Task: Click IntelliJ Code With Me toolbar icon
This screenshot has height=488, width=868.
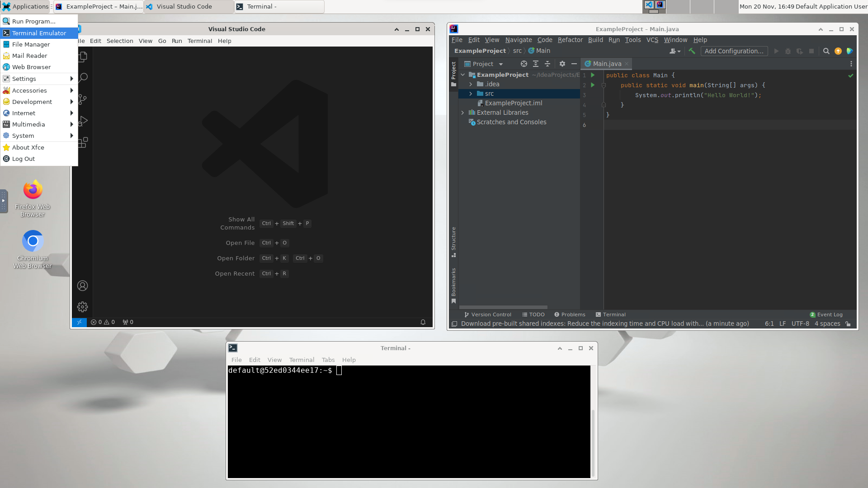Action: pyautogui.click(x=850, y=51)
